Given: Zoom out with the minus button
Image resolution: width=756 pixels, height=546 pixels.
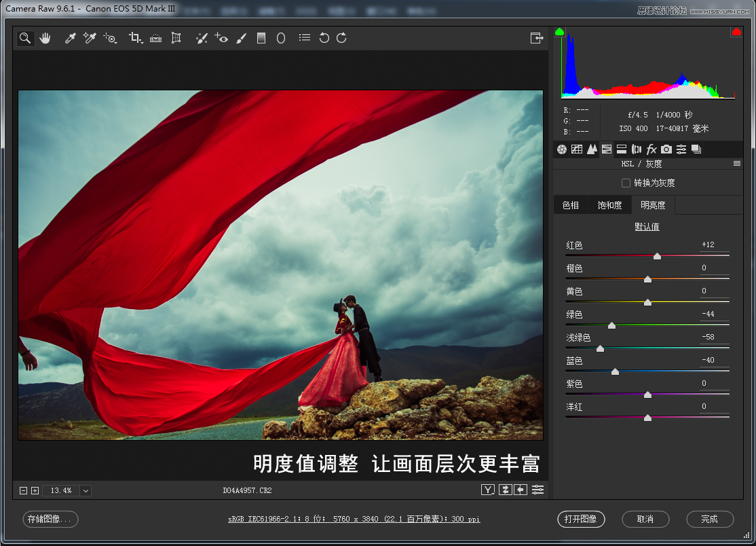Looking at the screenshot, I should (x=23, y=490).
